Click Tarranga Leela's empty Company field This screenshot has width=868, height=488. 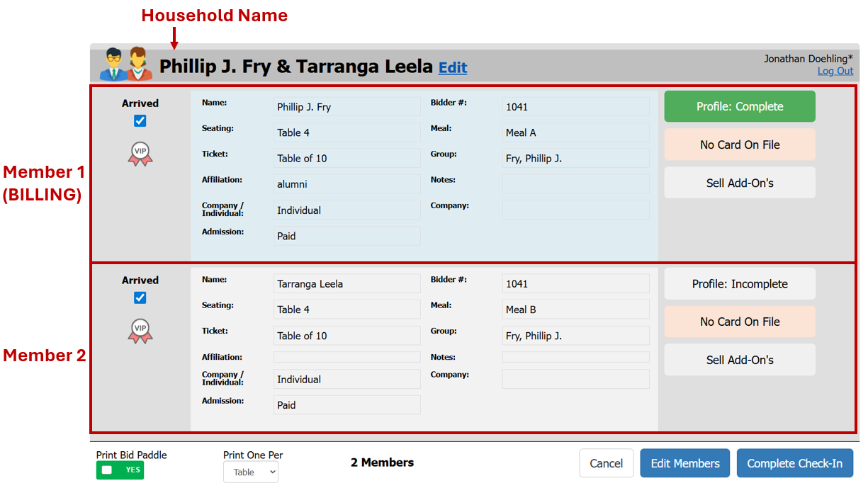pyautogui.click(x=575, y=379)
